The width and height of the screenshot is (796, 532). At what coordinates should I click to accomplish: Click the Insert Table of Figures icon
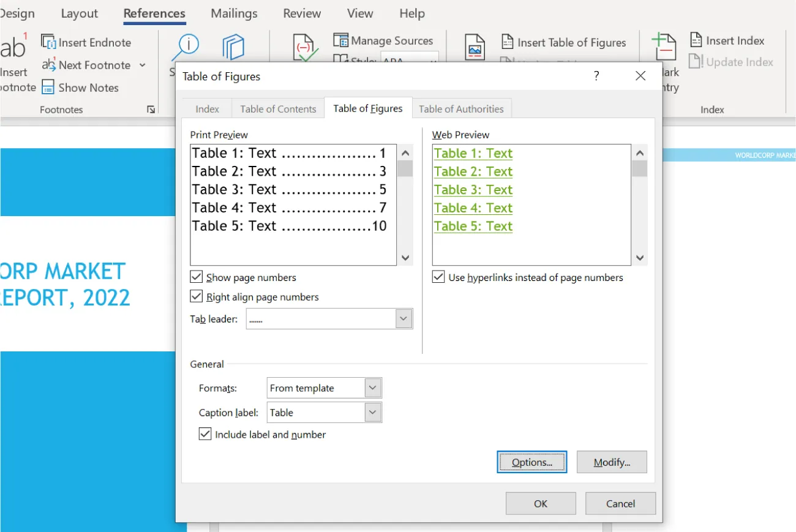(x=507, y=42)
